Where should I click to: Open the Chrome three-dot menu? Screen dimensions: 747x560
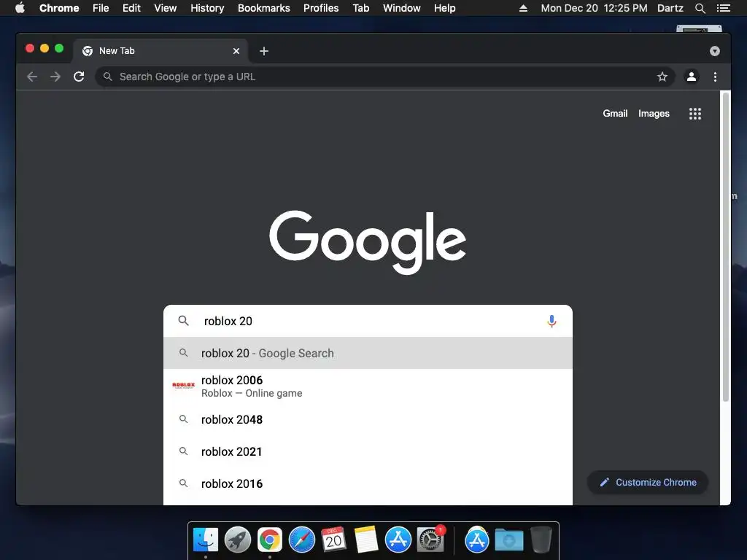click(x=715, y=77)
